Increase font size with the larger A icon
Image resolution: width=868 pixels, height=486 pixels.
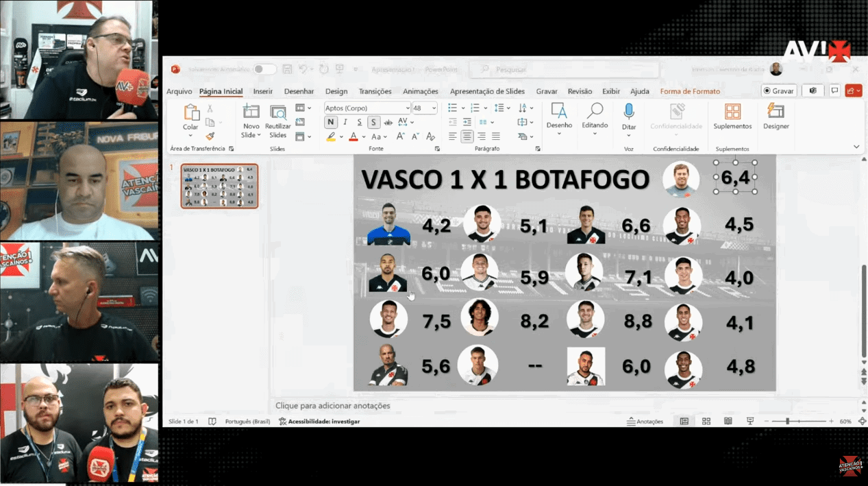click(400, 136)
